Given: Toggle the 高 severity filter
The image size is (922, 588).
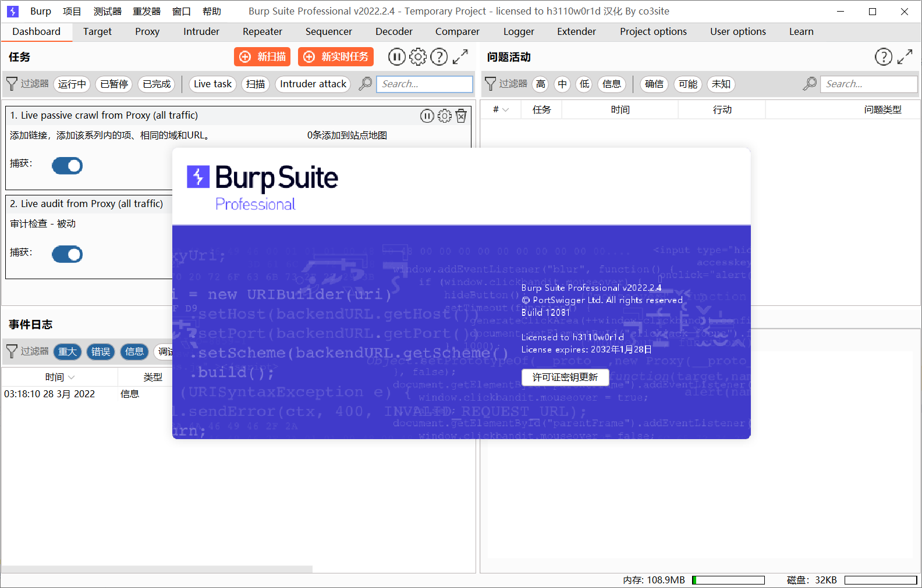Looking at the screenshot, I should [541, 84].
